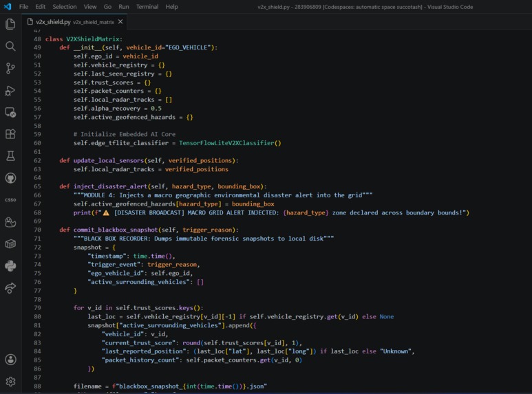Click line number 48 in the gutter

click(37, 39)
